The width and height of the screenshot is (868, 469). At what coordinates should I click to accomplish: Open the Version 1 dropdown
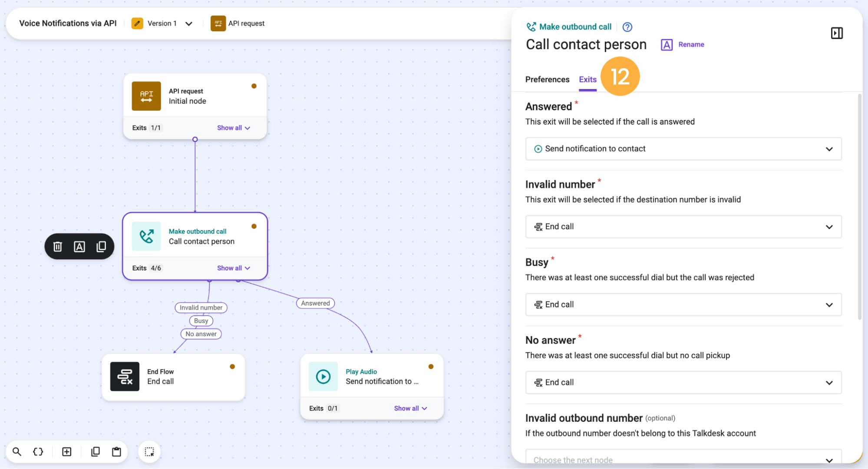pos(188,24)
